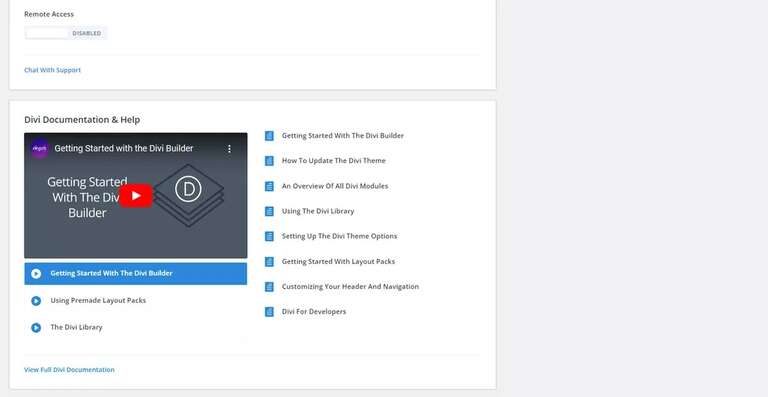
Task: Click document icon beside Using The Divi Library
Action: tap(269, 211)
